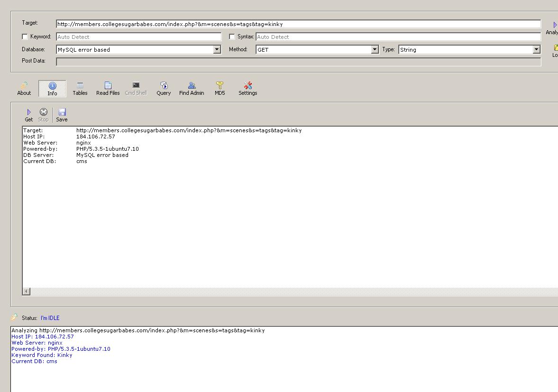Click the "PHP/5.3.5-1ubuntu7.10" value in info panel
The image size is (558, 392).
click(108, 149)
